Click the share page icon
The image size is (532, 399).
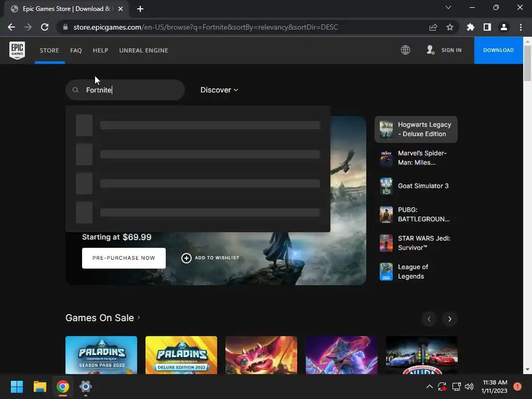[x=433, y=27]
